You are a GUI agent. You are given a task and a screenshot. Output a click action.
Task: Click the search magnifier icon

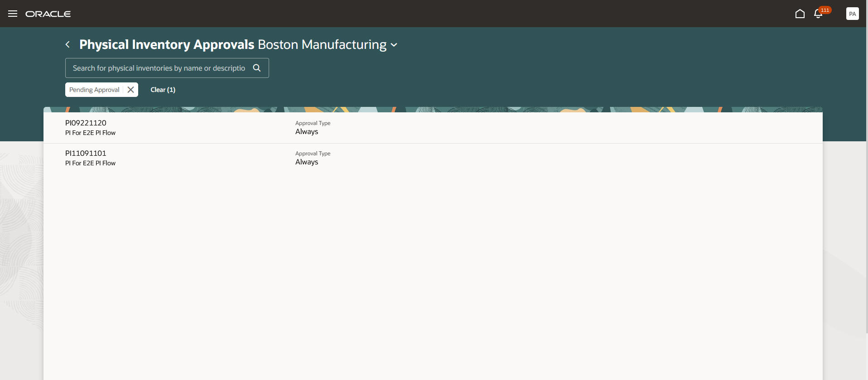[257, 68]
